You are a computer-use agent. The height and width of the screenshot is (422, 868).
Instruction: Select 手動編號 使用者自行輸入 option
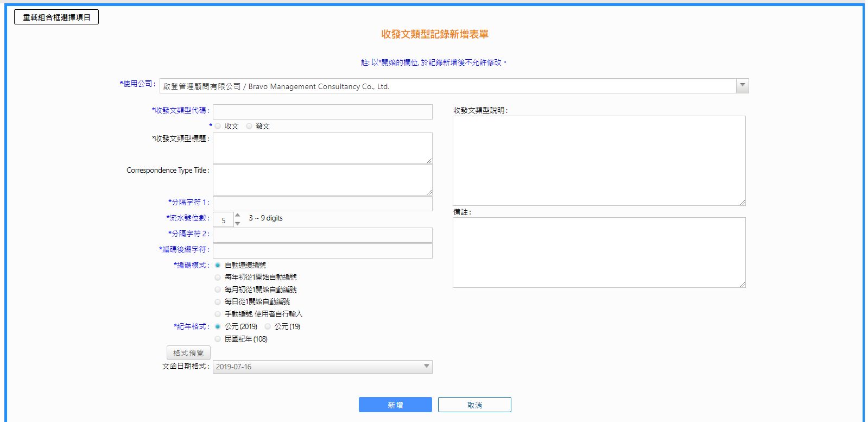click(218, 314)
